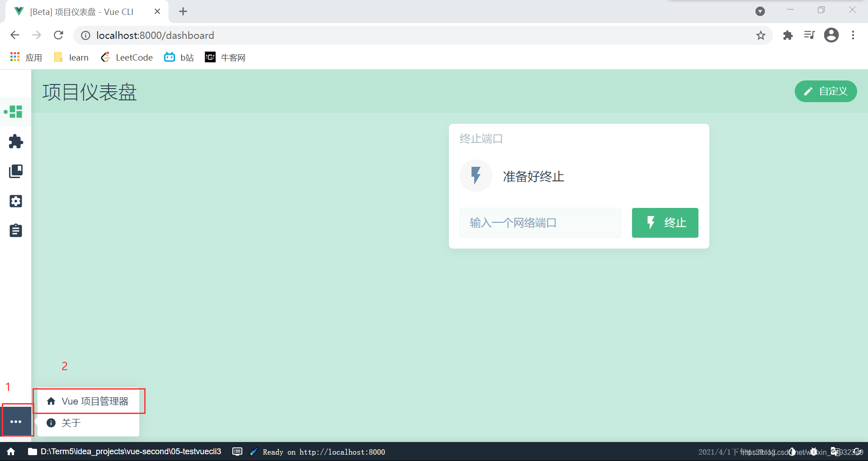The image size is (868, 461).
Task: Open the Plugins page puzzle icon
Action: [x=16, y=141]
